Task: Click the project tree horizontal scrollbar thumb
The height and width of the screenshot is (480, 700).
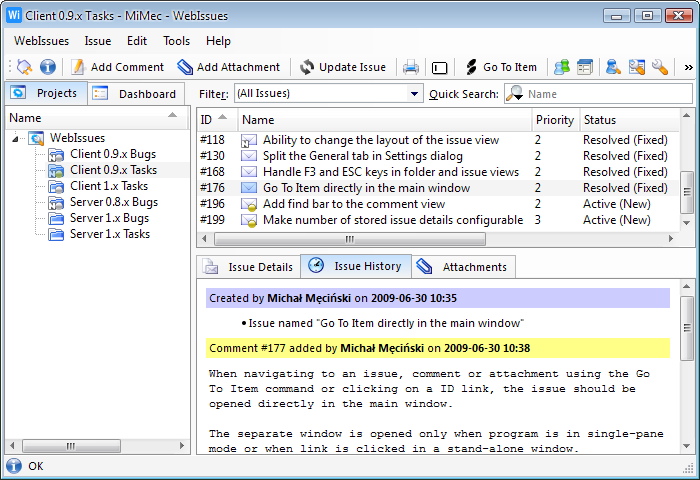Action: (71, 446)
